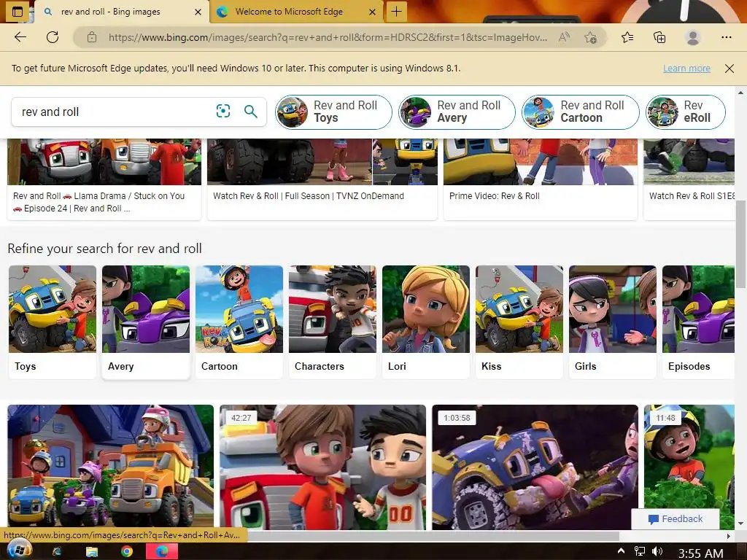Select Rev and Roll Avery suggestion chip
747x560 pixels.
457,112
